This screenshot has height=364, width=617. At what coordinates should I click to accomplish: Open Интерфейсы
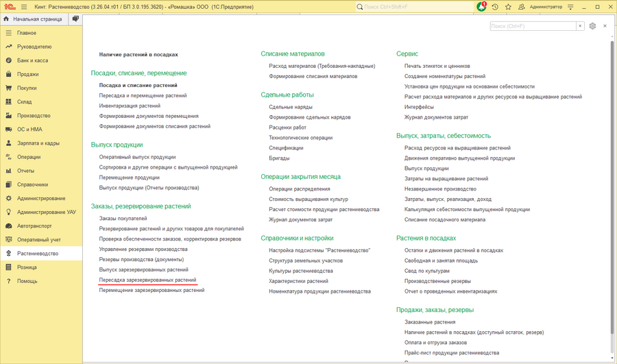pyautogui.click(x=419, y=107)
